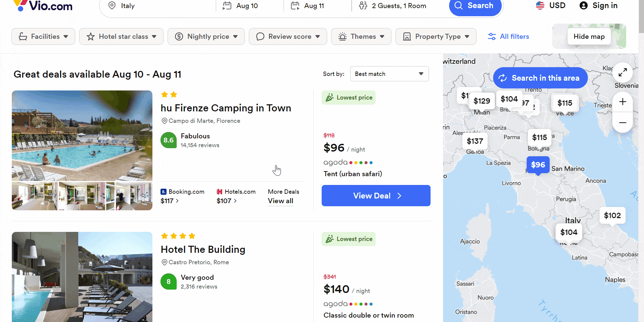
Task: Click Lowest price badge on Hotel The Building
Action: tap(349, 239)
